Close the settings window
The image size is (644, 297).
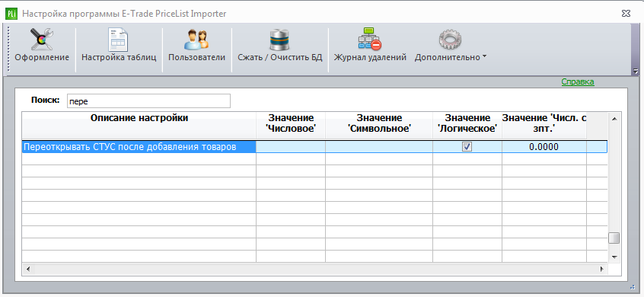pyautogui.click(x=626, y=14)
